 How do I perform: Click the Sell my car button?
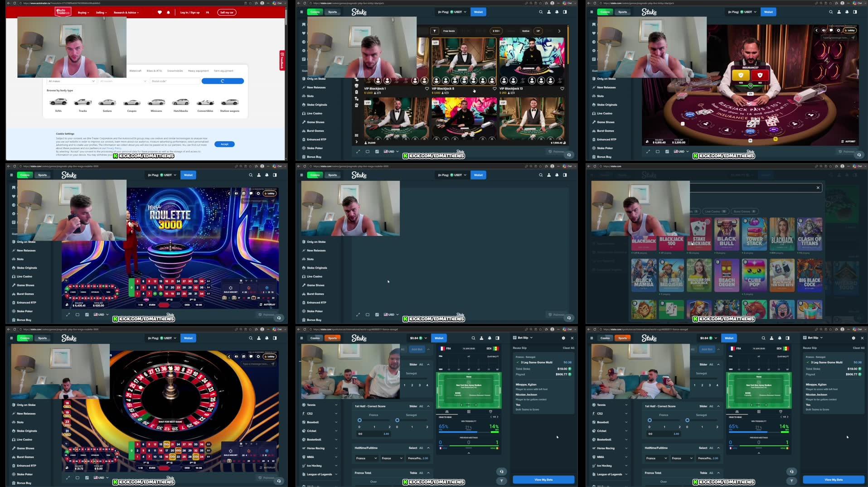coord(227,12)
